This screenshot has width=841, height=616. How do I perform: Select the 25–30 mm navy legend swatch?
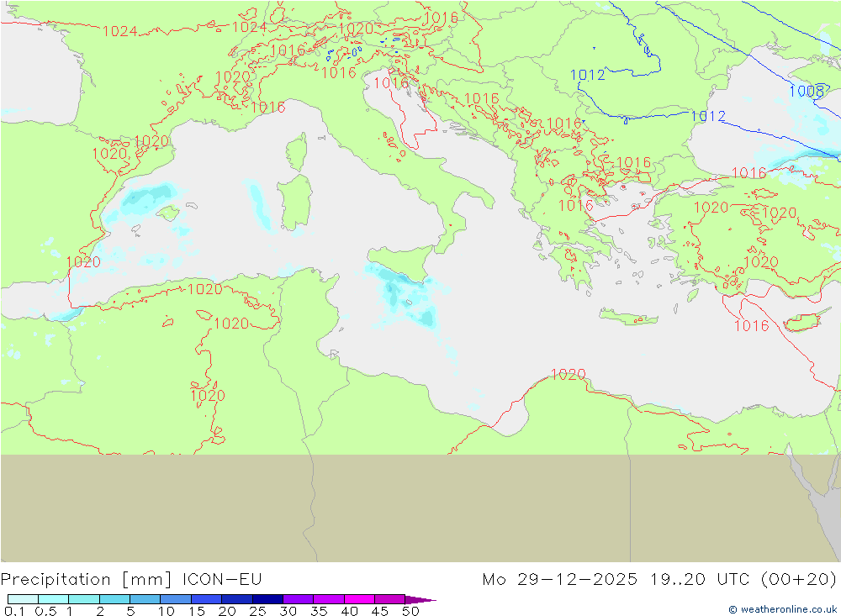[x=267, y=599]
